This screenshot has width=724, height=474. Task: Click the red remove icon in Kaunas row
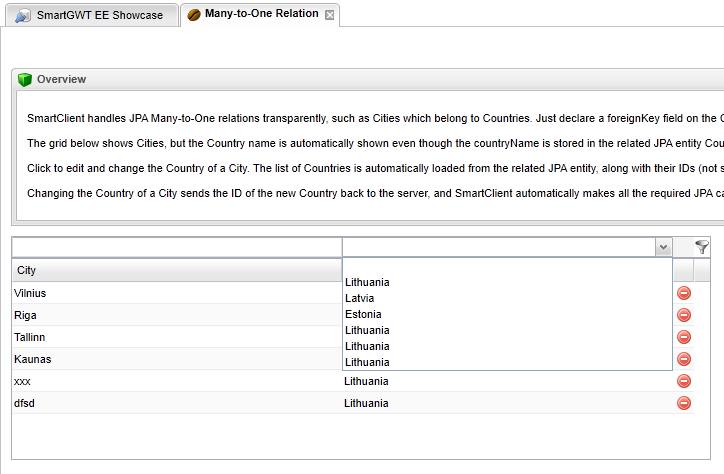684,359
